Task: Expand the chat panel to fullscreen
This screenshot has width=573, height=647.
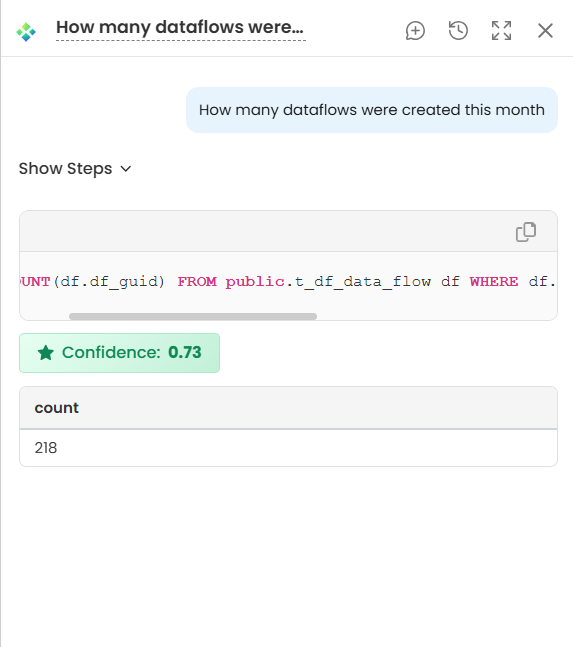Action: [502, 31]
